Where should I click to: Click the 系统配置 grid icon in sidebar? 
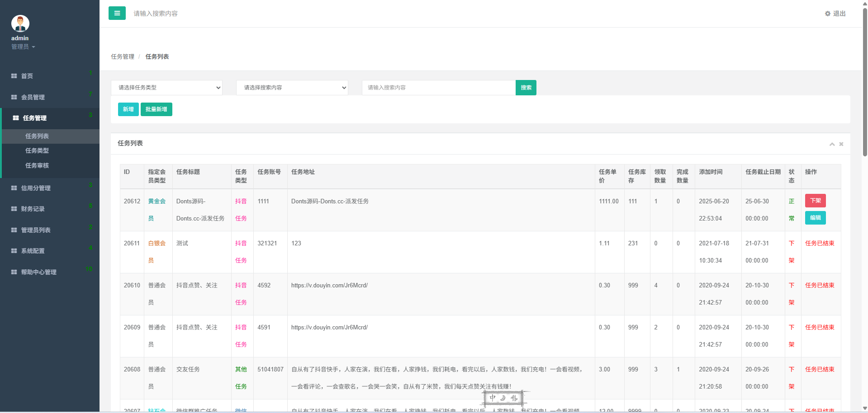point(14,251)
